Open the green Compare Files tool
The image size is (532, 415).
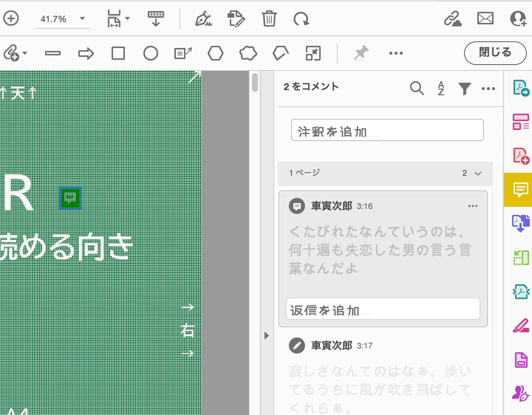coord(521,257)
